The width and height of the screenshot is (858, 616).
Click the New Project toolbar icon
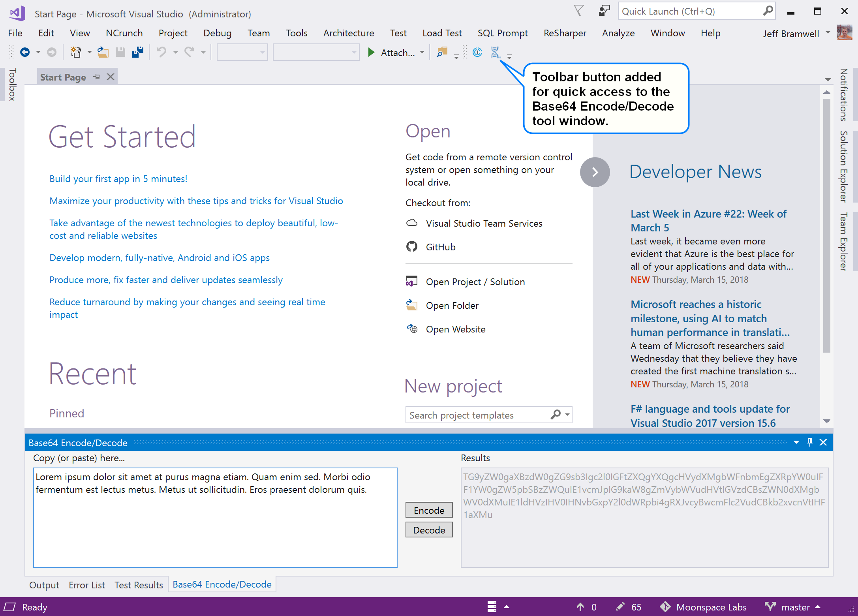click(76, 52)
